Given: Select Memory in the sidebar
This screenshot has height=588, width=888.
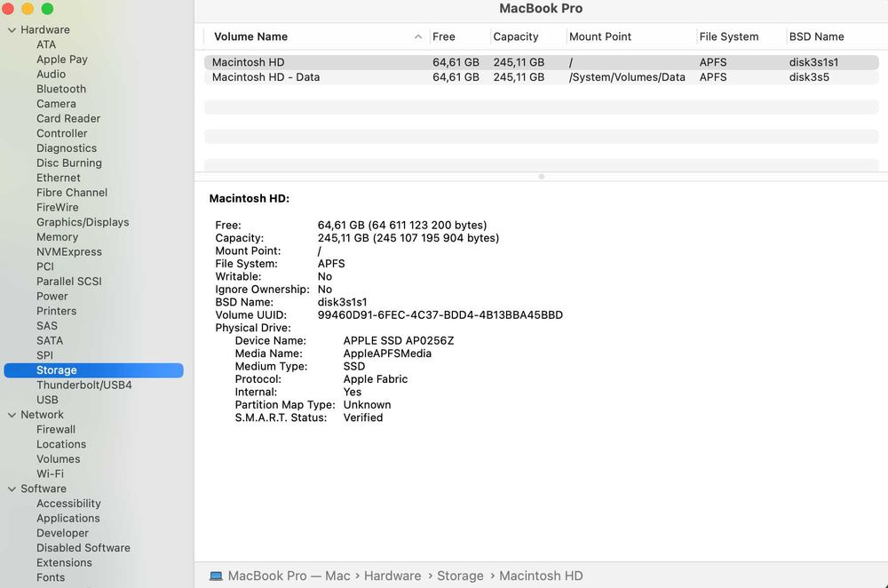Looking at the screenshot, I should (57, 237).
